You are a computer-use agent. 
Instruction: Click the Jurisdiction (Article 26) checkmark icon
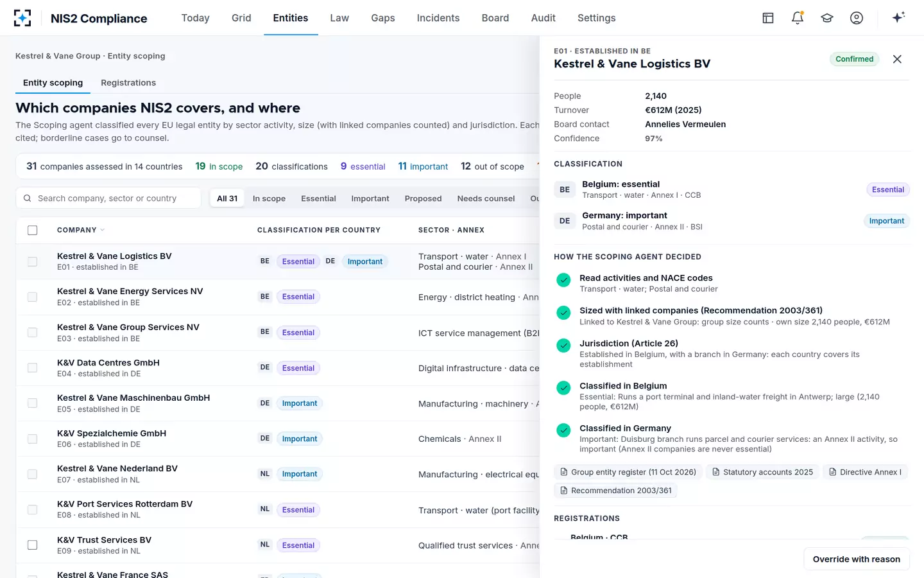(x=563, y=346)
